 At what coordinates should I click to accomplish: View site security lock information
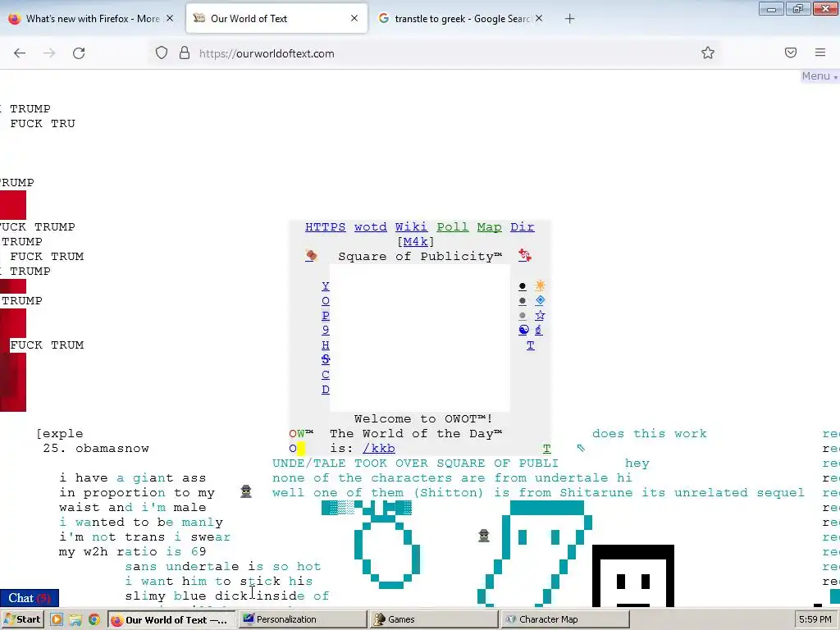point(185,53)
